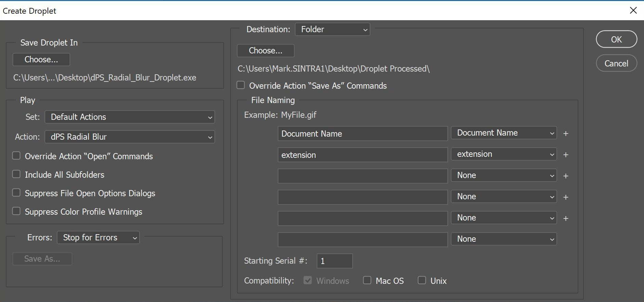The image size is (644, 302).
Task: Click the third empty file naming field
Action: coord(363,176)
